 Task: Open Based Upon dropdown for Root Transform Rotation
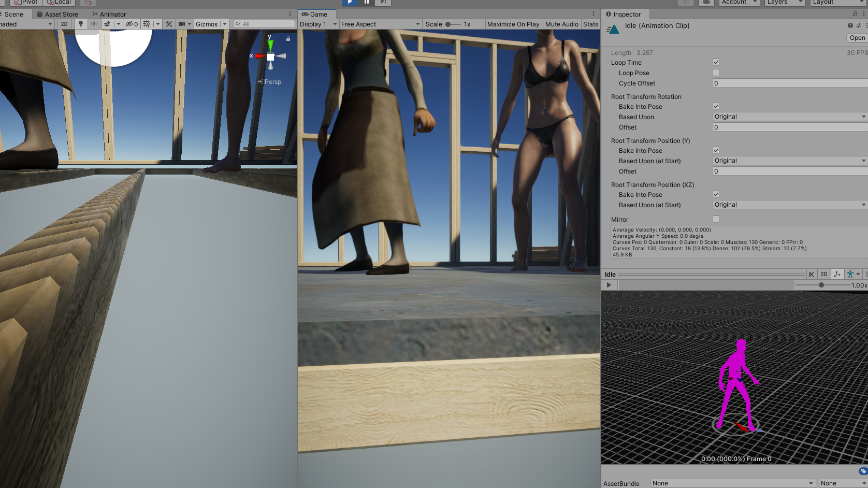tap(790, 117)
